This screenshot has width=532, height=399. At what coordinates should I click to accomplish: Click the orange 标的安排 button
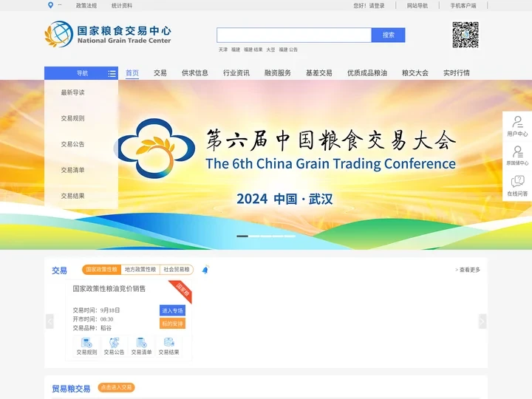point(172,324)
